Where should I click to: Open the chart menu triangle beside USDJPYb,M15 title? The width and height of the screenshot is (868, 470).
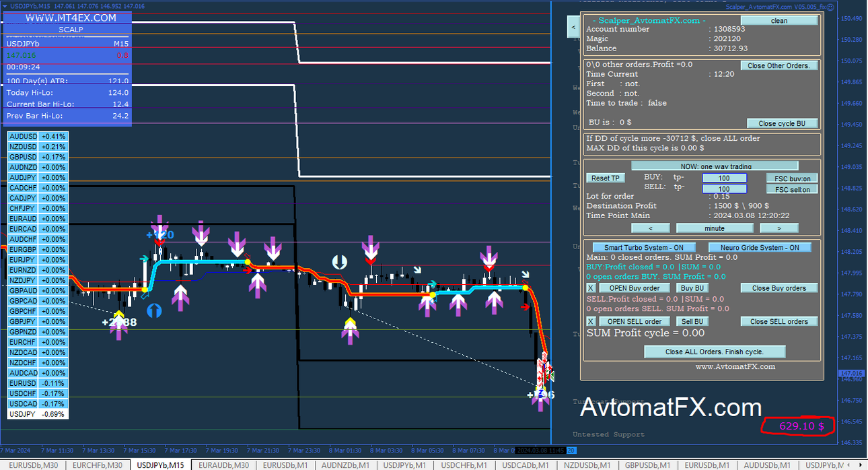click(x=5, y=5)
